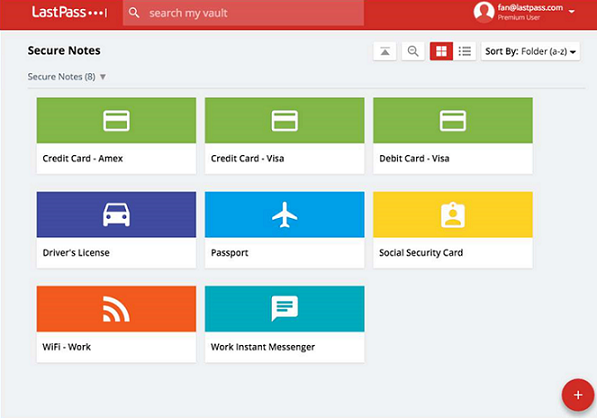The image size is (597, 418).
Task: Click the car icon on Driver's License
Action: tap(117, 215)
